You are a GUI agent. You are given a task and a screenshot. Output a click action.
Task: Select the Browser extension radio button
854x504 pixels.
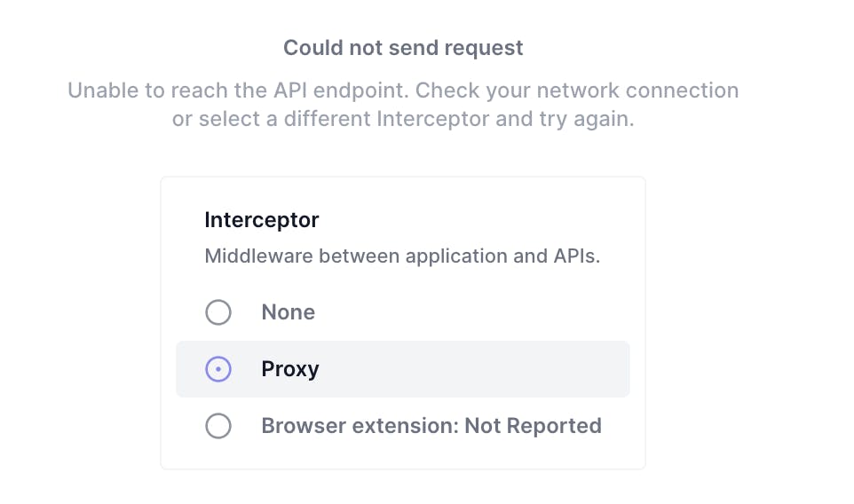click(218, 426)
